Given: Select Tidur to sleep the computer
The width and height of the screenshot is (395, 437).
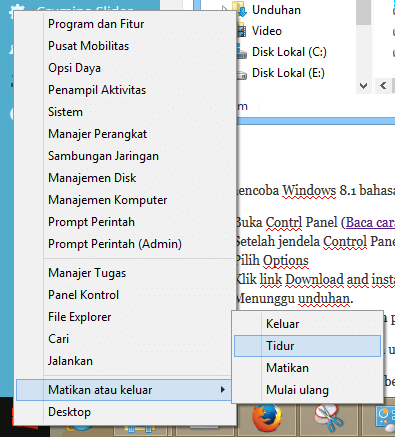Looking at the screenshot, I should [307, 346].
